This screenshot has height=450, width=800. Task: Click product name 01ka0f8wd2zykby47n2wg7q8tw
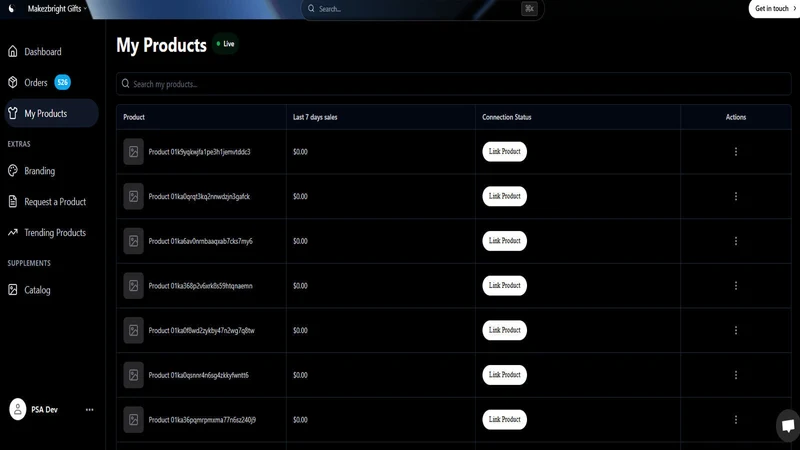point(202,330)
